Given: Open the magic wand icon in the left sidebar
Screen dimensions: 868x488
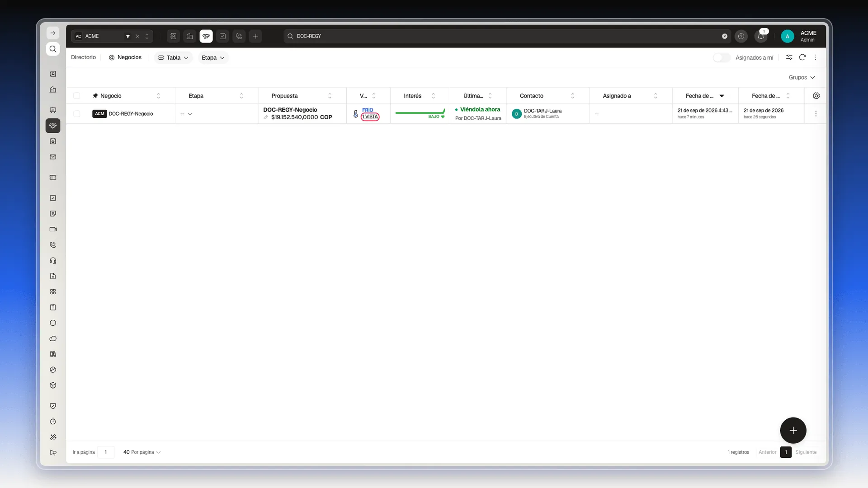Looking at the screenshot, I should click(53, 437).
